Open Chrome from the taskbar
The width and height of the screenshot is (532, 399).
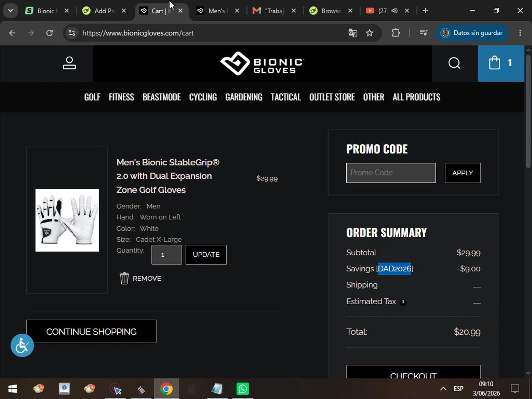(x=166, y=389)
